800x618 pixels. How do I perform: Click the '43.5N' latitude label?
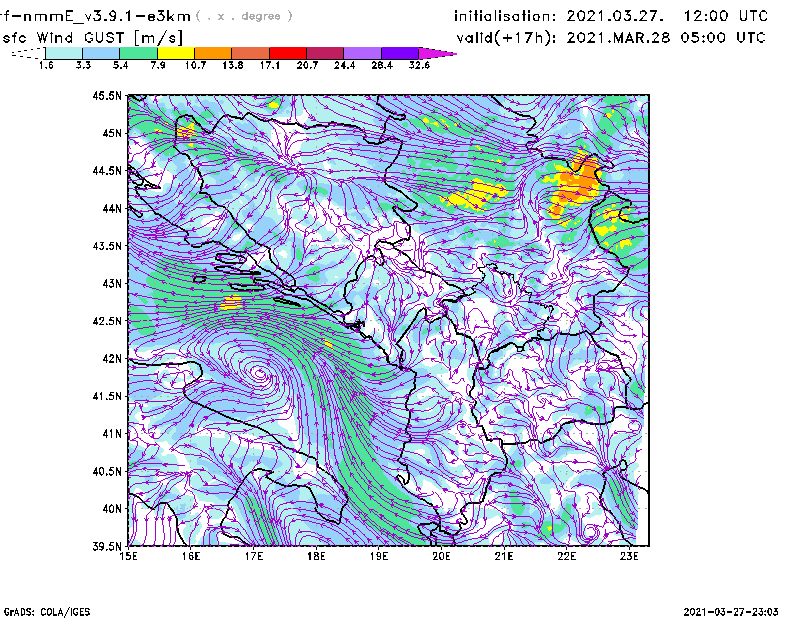click(x=107, y=245)
